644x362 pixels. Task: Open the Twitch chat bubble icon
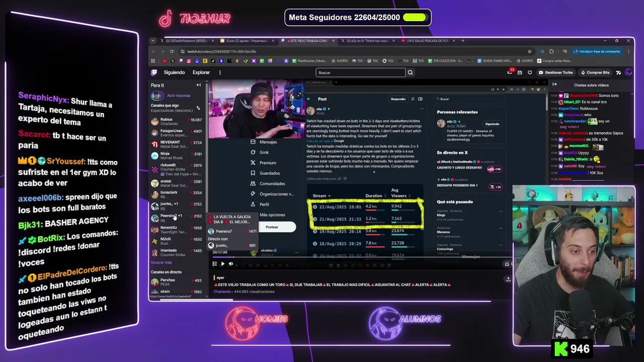click(x=530, y=72)
